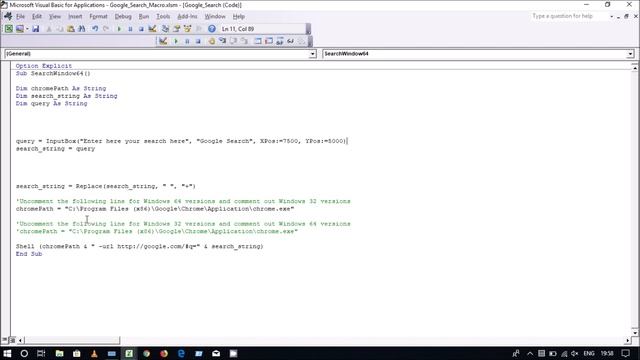Click the 'End Sub' line

click(29, 254)
